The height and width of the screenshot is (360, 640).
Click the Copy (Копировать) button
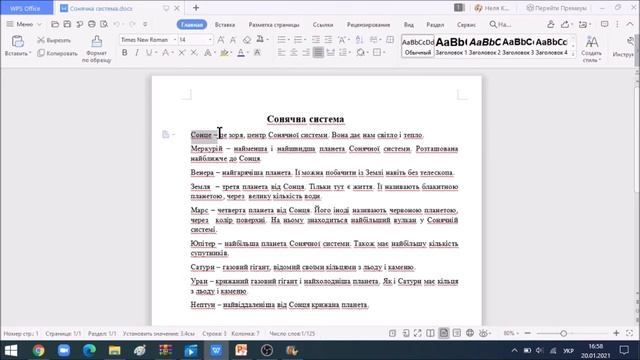click(57, 53)
